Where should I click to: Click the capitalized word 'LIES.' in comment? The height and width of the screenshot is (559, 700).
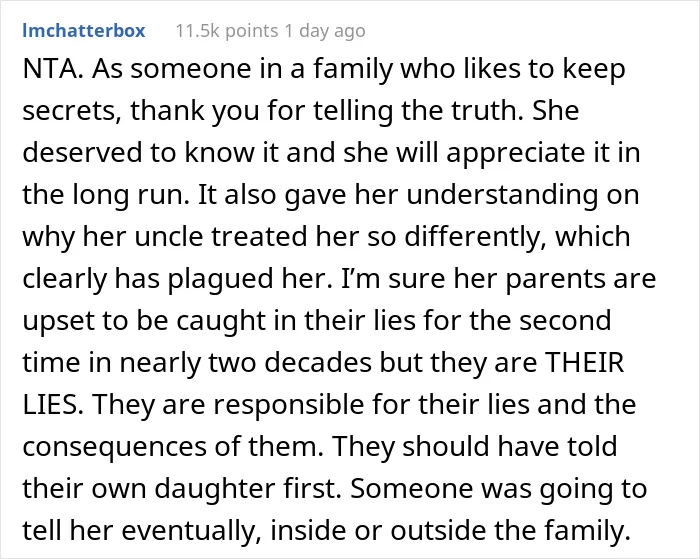coord(53,404)
